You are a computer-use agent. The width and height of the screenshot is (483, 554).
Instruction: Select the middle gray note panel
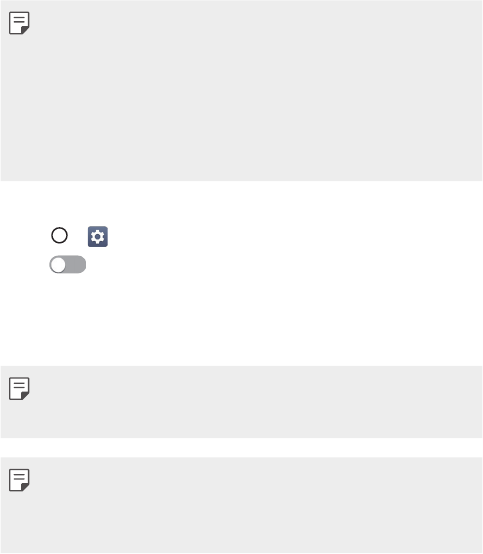pyautogui.click(x=241, y=402)
